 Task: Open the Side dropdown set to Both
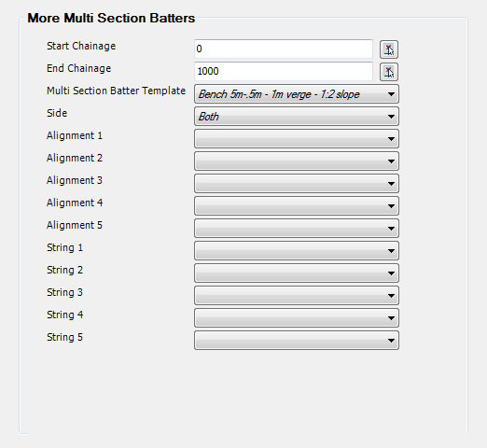pos(297,117)
